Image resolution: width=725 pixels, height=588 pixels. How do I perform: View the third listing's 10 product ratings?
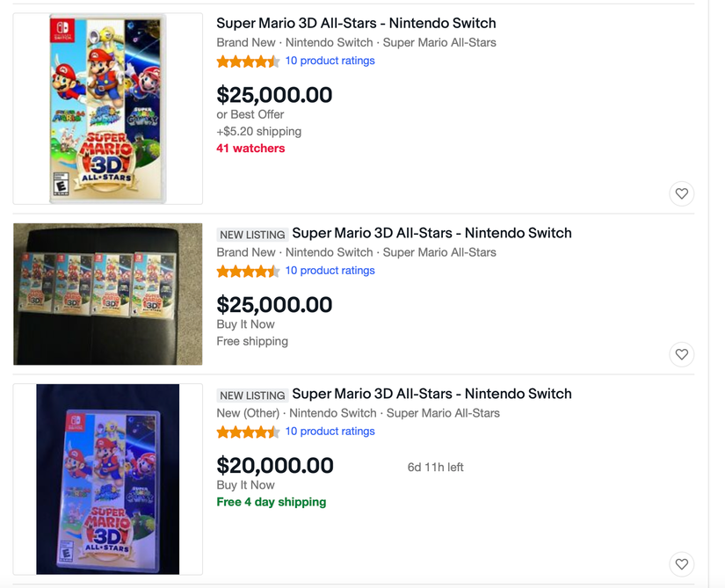pos(330,432)
